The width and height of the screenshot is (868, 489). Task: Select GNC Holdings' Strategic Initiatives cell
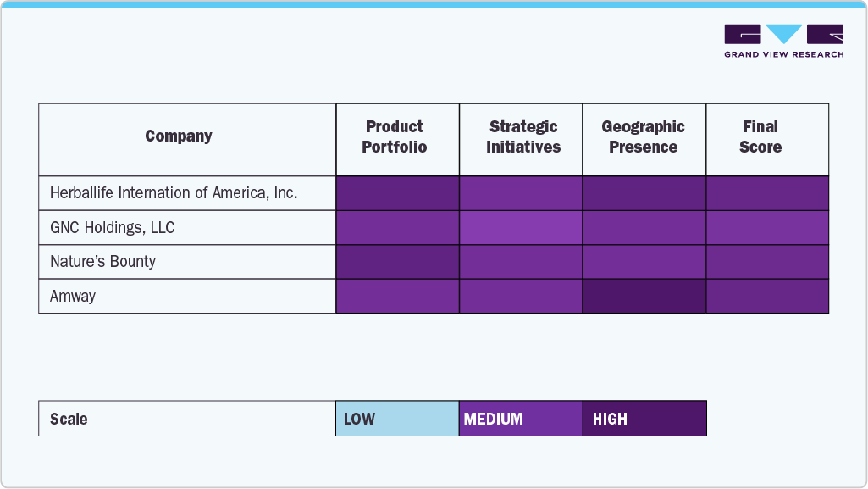521,228
